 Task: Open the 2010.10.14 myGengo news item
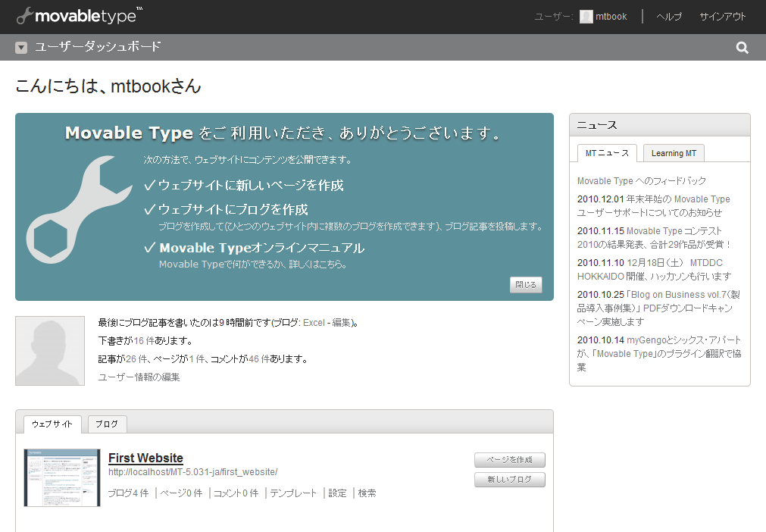click(x=659, y=354)
